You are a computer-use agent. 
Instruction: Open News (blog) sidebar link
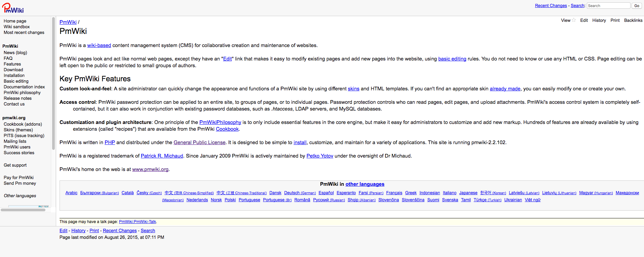(15, 53)
